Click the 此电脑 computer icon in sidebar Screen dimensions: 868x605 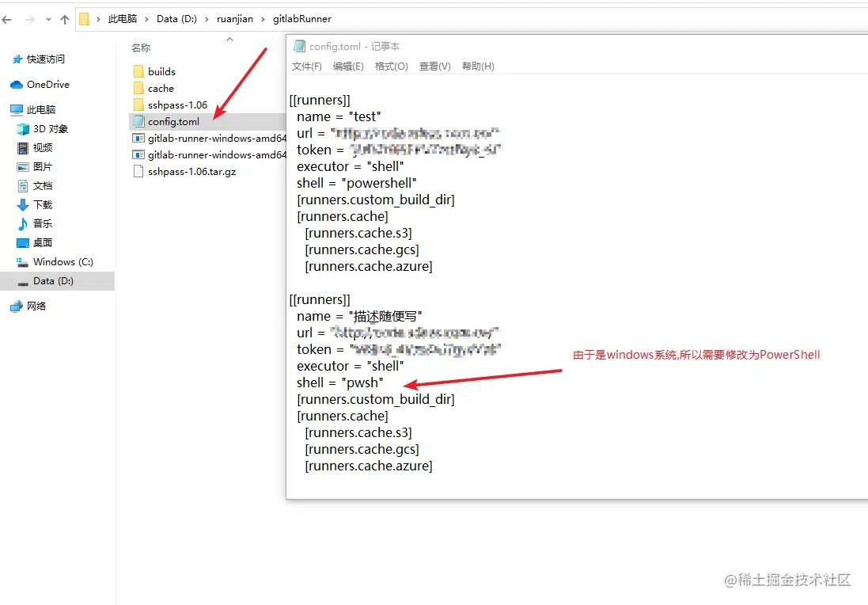(17, 110)
